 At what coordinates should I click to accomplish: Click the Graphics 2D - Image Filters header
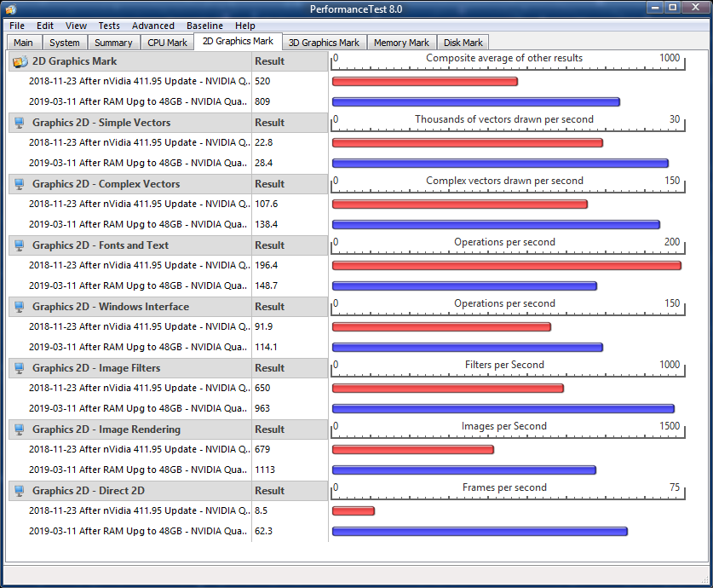96,368
